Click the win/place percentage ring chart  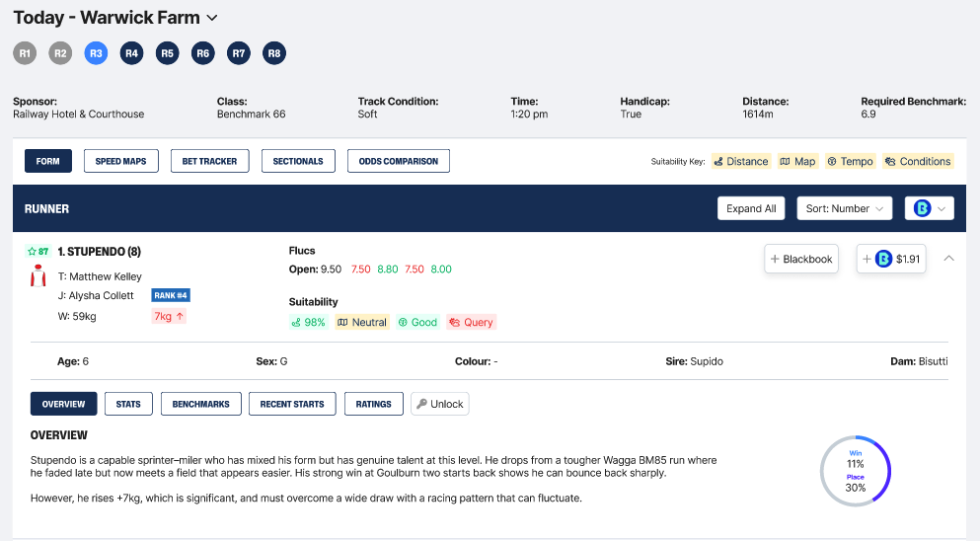click(x=856, y=471)
